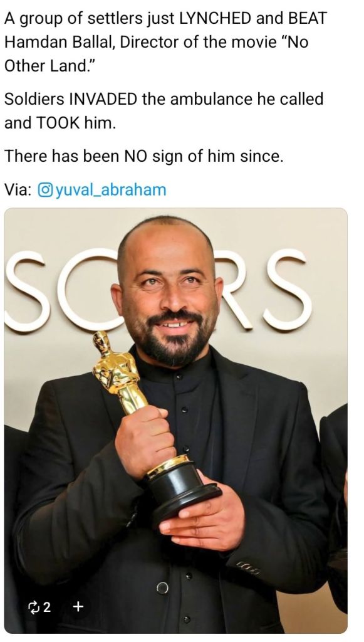Viewport: 364px width, 642px height.
Task: Open the @yuval_abraham Instagram link
Action: point(102,189)
